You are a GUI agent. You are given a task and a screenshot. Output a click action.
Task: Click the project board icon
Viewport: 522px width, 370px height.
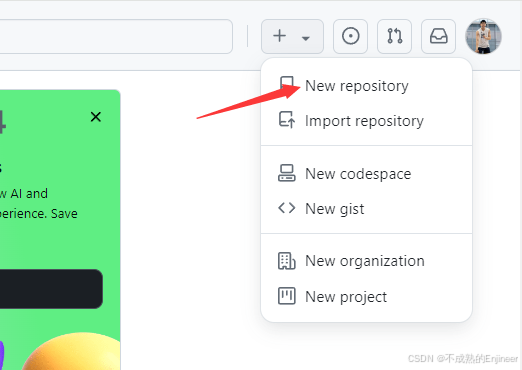287,296
